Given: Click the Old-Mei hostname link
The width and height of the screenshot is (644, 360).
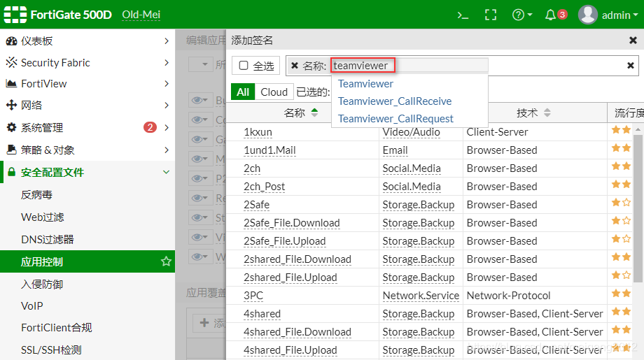Looking at the screenshot, I should coord(141,15).
